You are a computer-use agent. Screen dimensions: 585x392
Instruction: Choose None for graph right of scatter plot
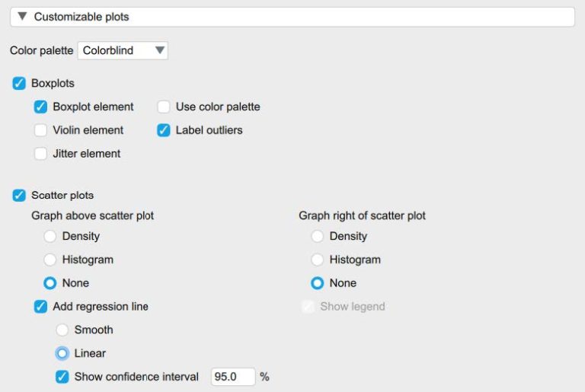318,283
